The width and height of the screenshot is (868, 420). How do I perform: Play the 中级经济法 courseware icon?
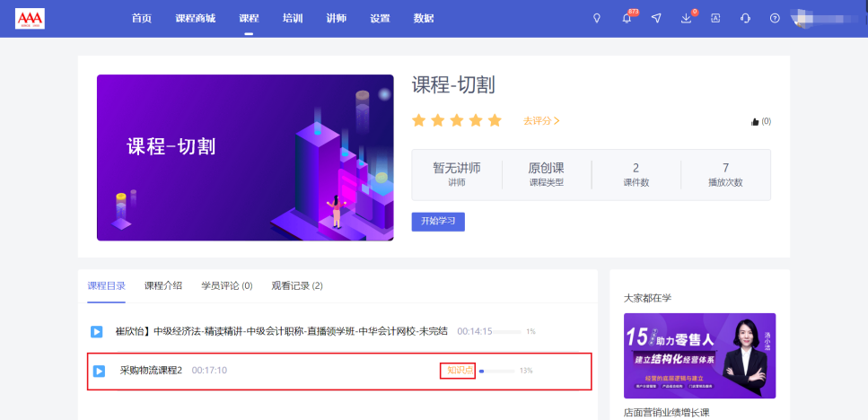pyautogui.click(x=96, y=332)
